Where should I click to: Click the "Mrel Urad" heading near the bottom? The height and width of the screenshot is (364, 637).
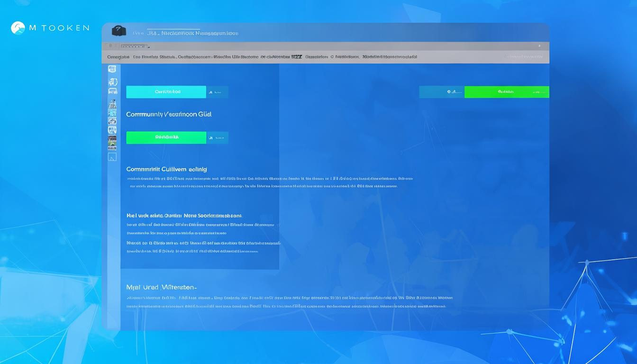(161, 287)
